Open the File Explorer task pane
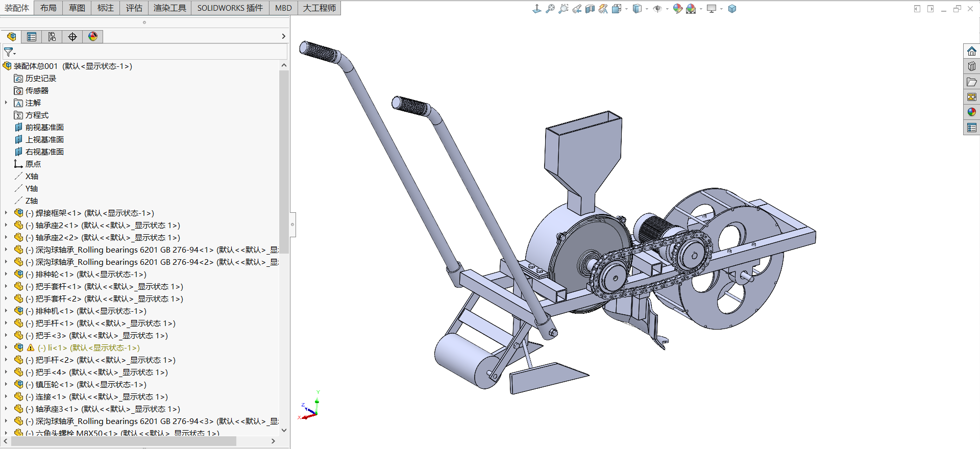This screenshot has height=449, width=980. [971, 82]
